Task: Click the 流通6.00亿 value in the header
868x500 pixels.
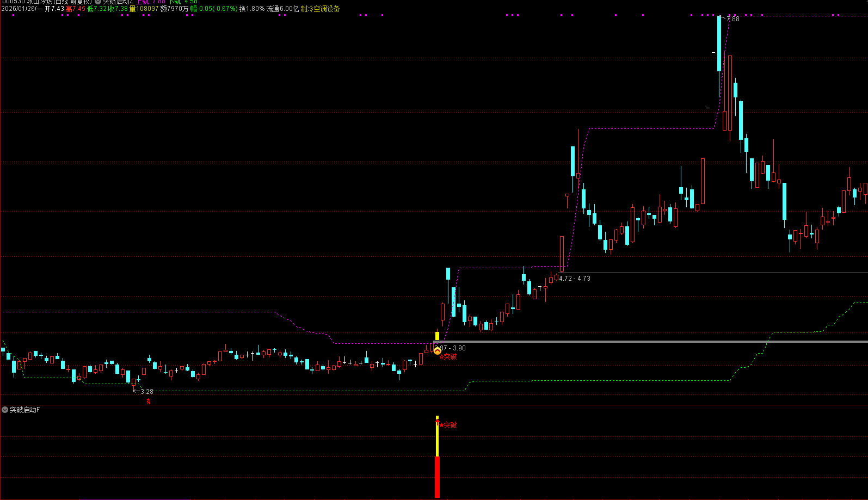Action: coord(282,9)
